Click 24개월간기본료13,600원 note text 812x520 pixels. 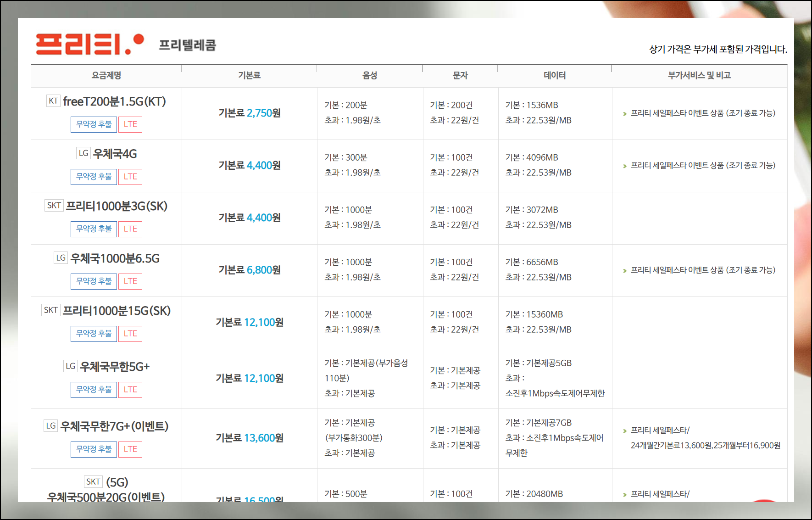(706, 445)
